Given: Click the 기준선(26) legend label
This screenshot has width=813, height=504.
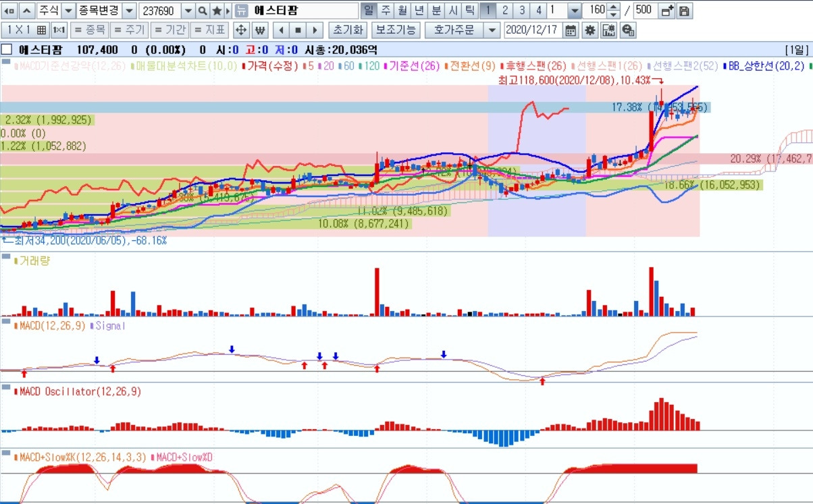Looking at the screenshot, I should (415, 65).
